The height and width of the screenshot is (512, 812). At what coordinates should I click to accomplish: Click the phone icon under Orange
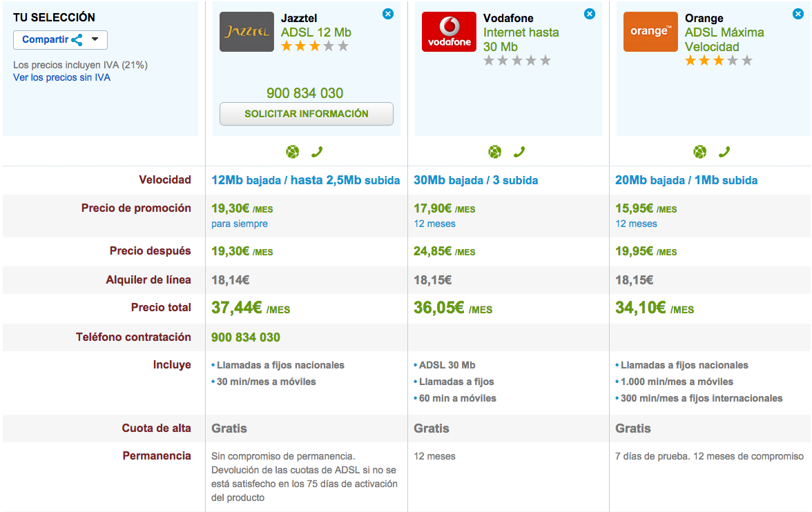(724, 152)
